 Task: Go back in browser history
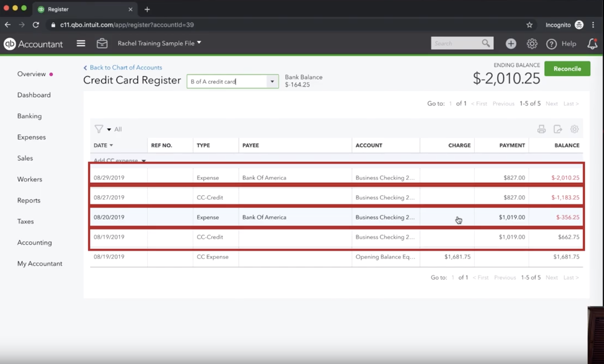click(x=8, y=25)
